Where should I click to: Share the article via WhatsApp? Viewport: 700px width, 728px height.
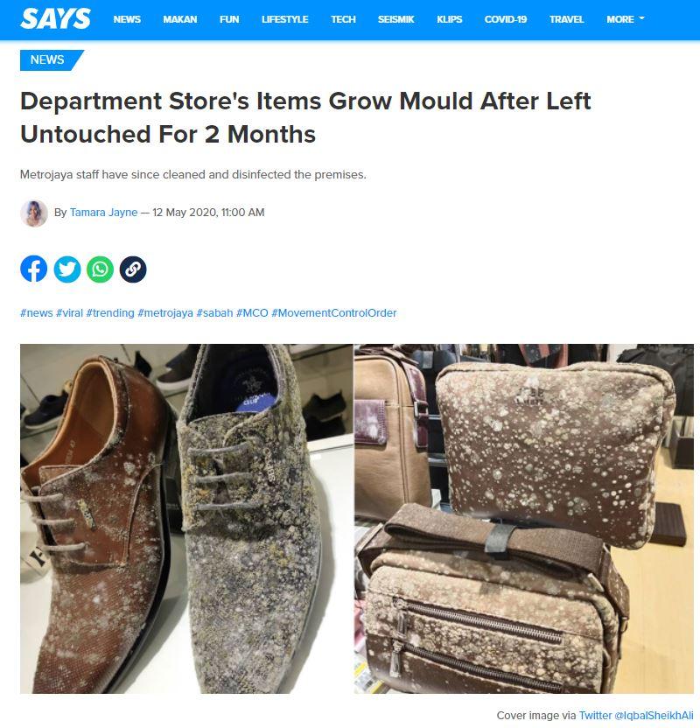pos(100,269)
